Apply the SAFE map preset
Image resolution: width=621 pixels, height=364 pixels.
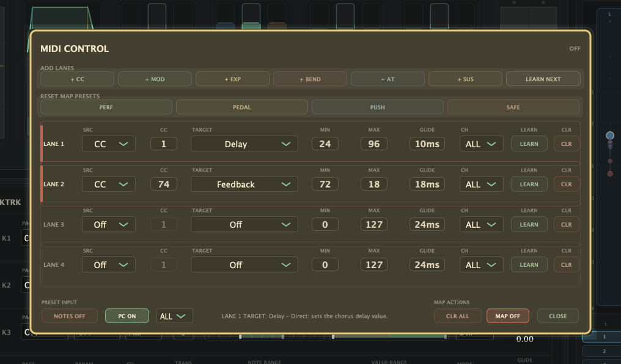513,107
